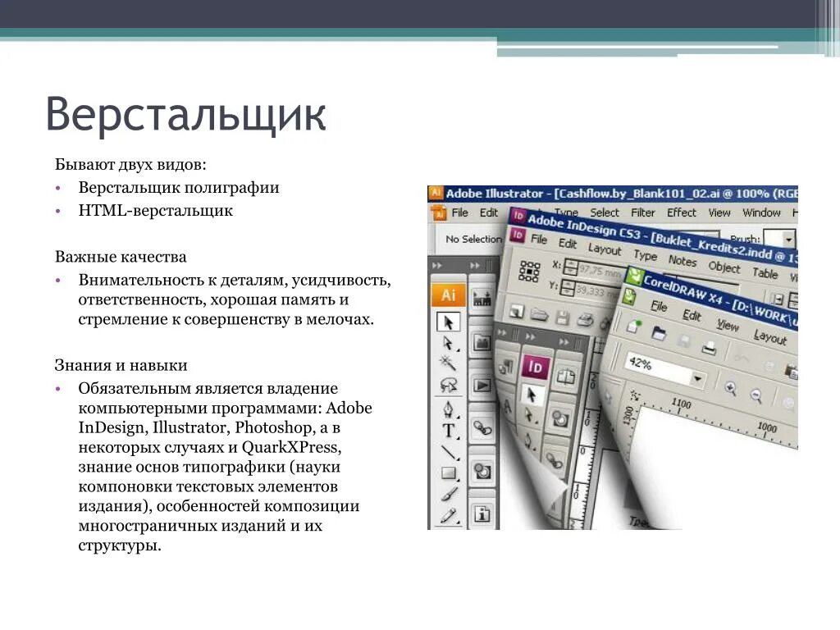This screenshot has height=630, width=840.
Task: Click the heading "Знания и навыки"
Action: [121, 365]
